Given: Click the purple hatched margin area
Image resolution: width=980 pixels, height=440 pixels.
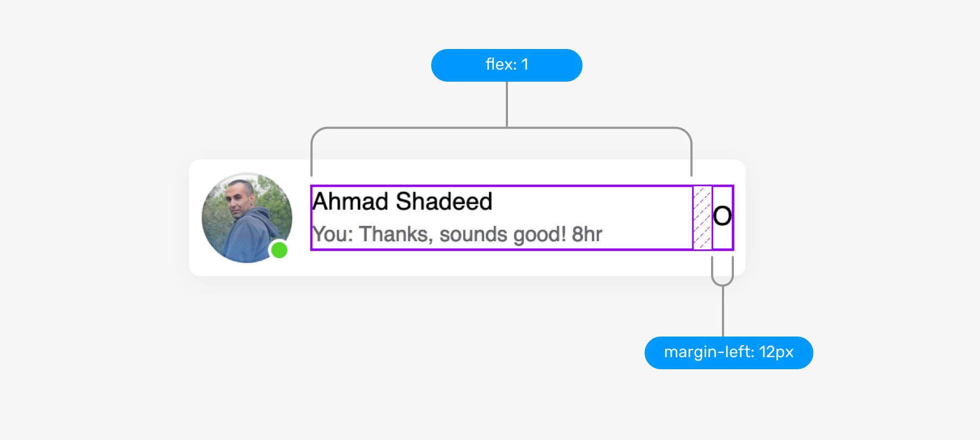Looking at the screenshot, I should (702, 218).
